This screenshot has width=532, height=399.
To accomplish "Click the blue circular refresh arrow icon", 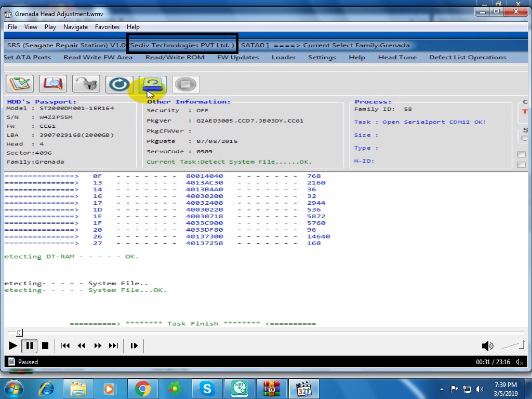I will pos(119,84).
